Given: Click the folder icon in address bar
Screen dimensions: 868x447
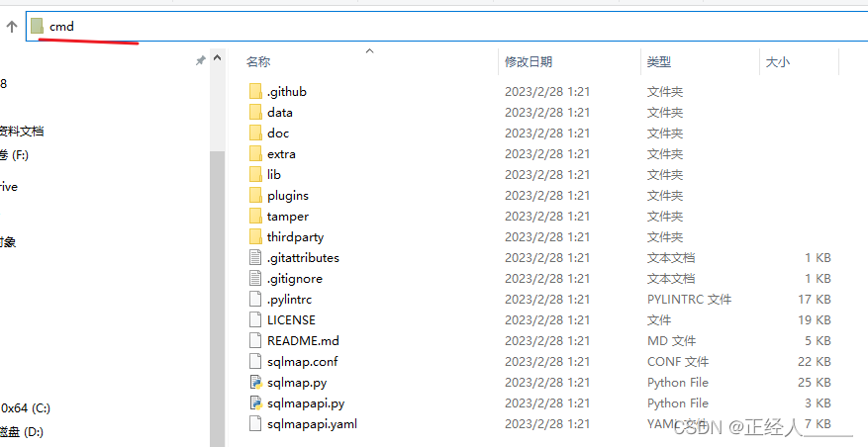Looking at the screenshot, I should pyautogui.click(x=37, y=26).
